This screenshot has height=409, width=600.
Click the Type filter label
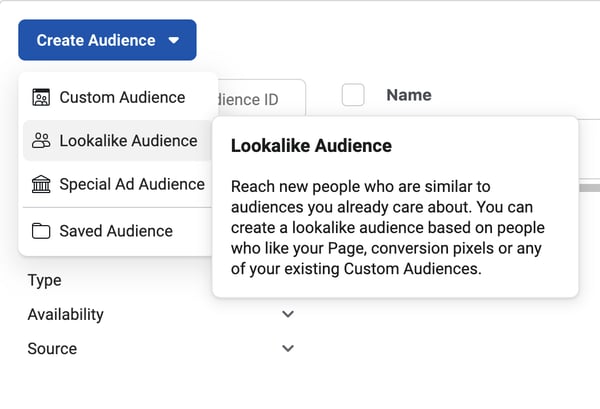click(x=45, y=280)
